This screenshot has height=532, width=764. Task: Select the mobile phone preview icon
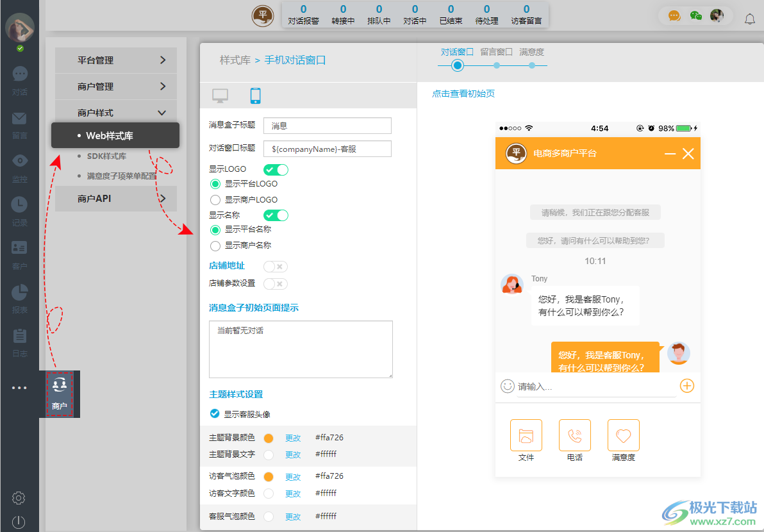[255, 94]
